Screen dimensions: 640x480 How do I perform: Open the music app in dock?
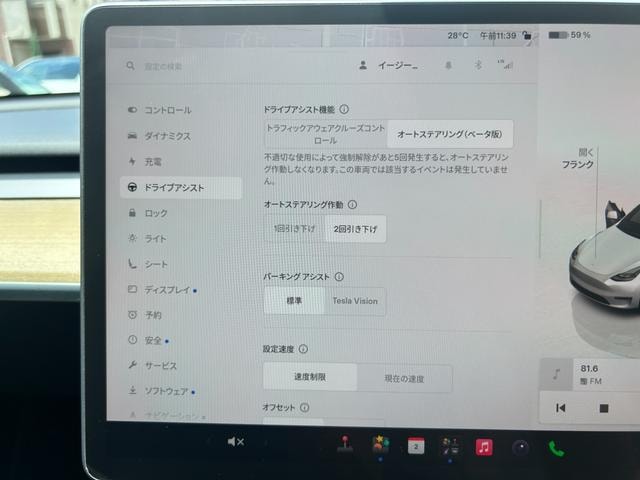pos(484,447)
